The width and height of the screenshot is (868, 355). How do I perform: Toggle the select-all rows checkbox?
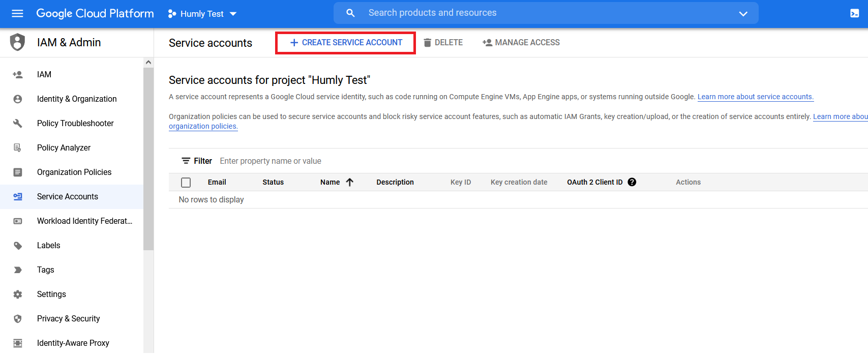(x=186, y=183)
